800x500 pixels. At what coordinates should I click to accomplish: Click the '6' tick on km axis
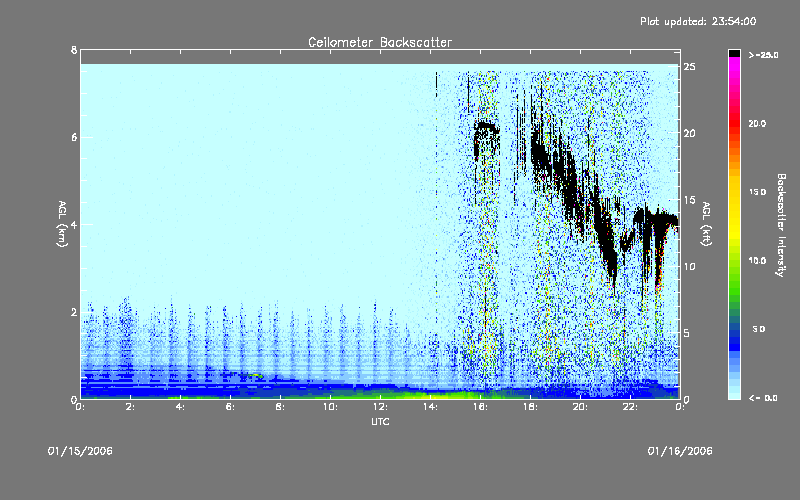pyautogui.click(x=74, y=137)
